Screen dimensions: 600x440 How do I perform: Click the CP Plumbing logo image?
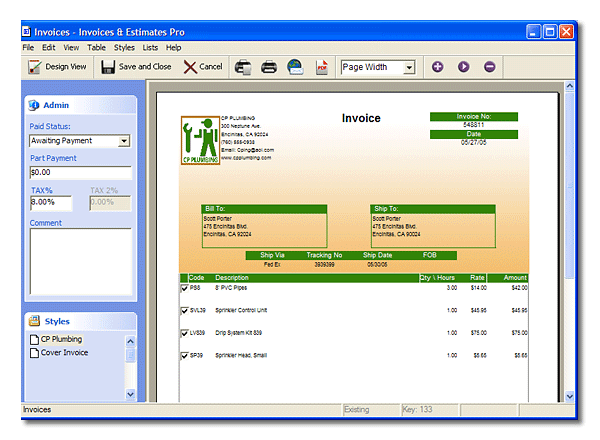click(201, 140)
